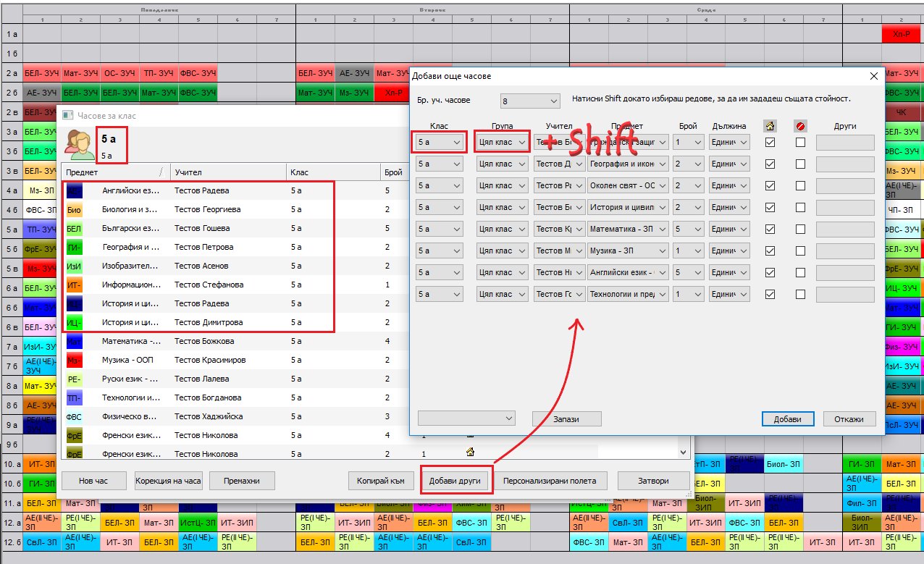Screen dimensions: 924x564
Task: Click the ФВС physical education subject icon
Action: (x=74, y=416)
